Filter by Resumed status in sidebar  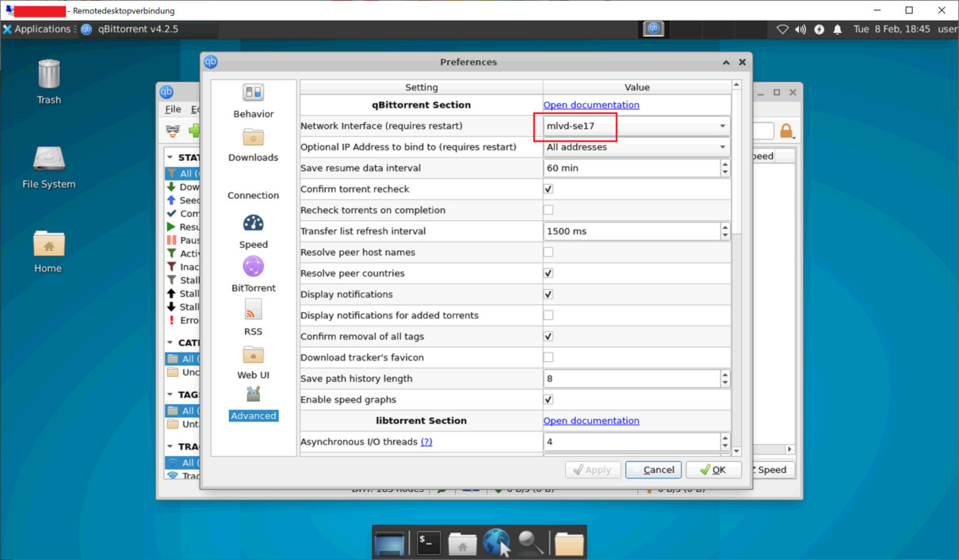pos(183,227)
